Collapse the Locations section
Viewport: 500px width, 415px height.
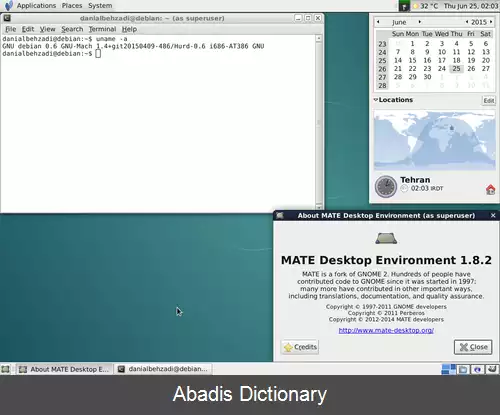376,100
